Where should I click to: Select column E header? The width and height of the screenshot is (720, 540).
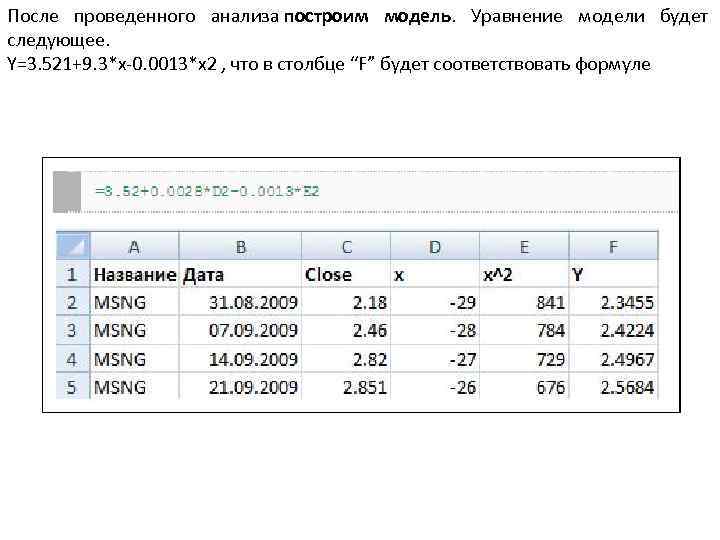[x=524, y=247]
